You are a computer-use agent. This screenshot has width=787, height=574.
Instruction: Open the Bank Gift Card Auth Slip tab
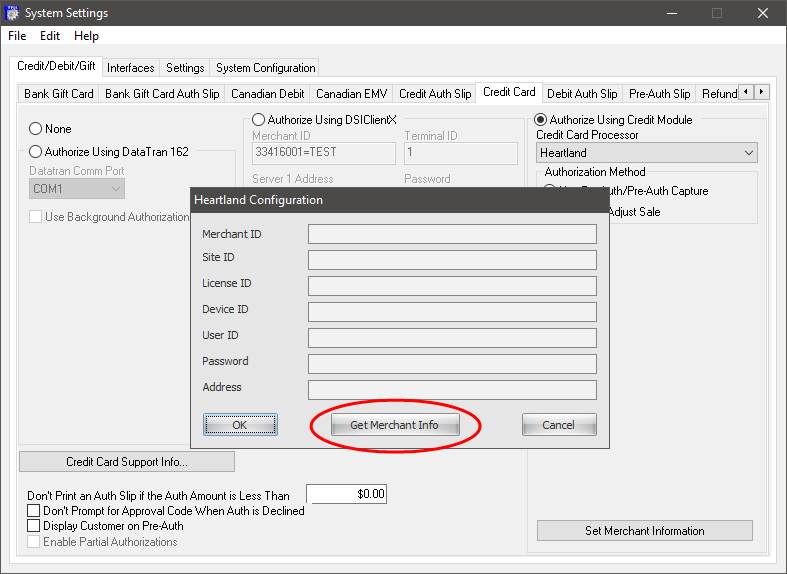pyautogui.click(x=162, y=94)
